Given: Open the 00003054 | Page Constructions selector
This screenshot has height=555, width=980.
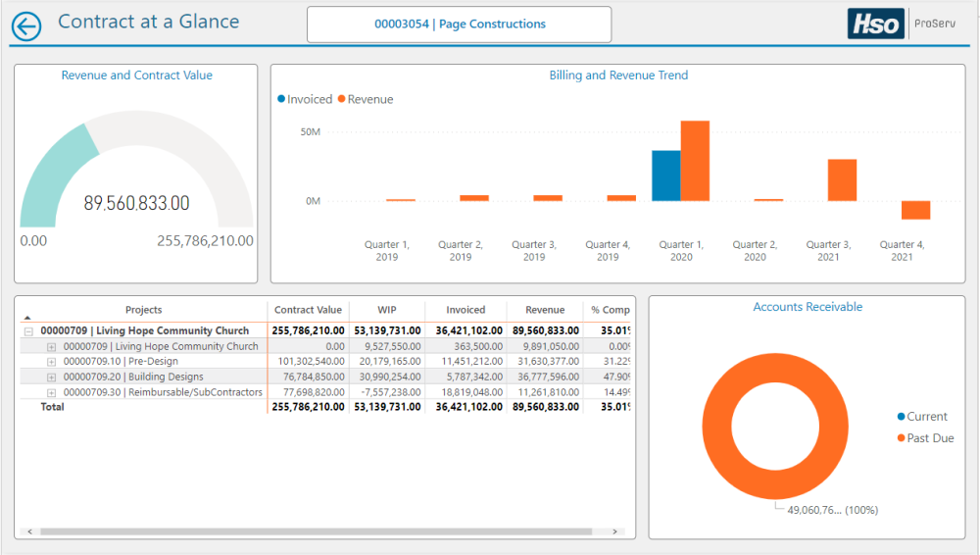Looking at the screenshot, I should [459, 25].
